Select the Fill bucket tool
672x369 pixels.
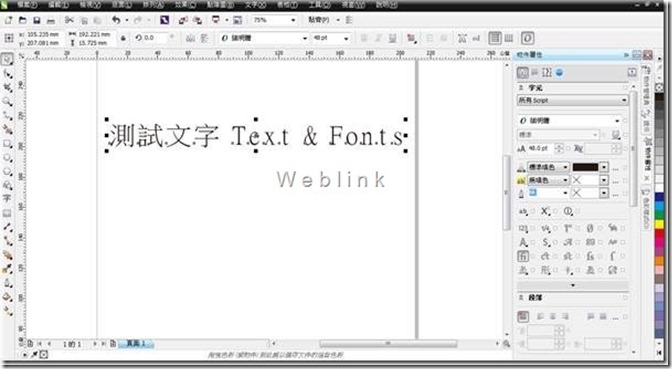tap(7, 297)
